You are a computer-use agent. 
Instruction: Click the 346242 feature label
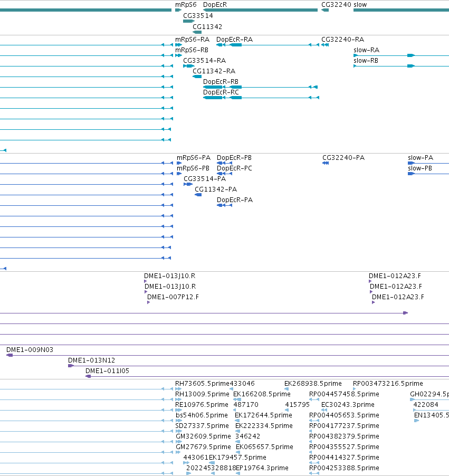click(248, 436)
